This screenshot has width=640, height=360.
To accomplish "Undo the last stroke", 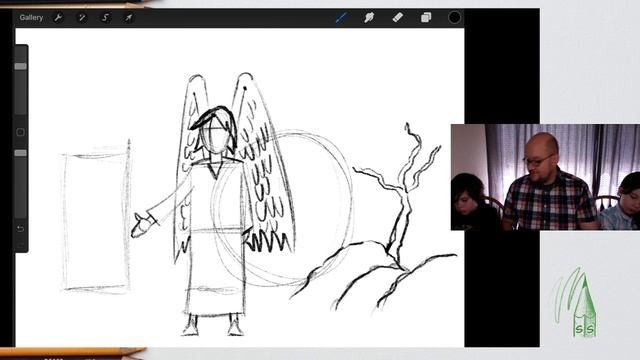I will [x=20, y=229].
